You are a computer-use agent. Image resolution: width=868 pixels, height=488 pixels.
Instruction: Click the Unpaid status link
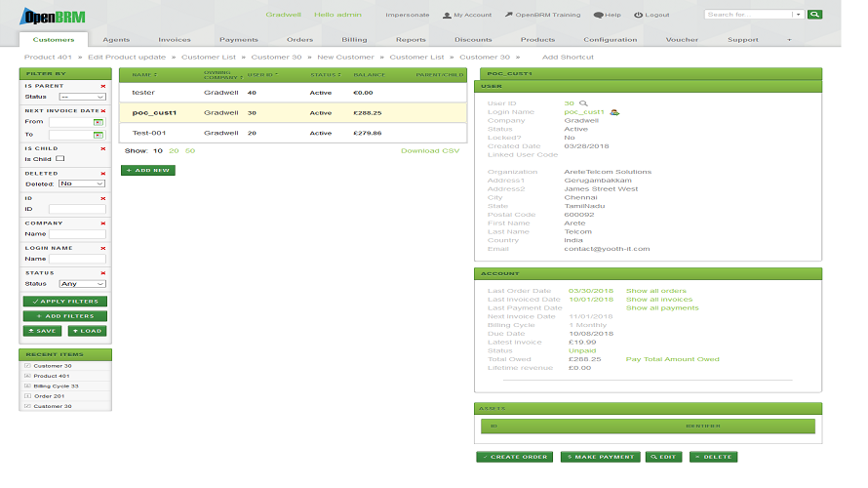(582, 351)
